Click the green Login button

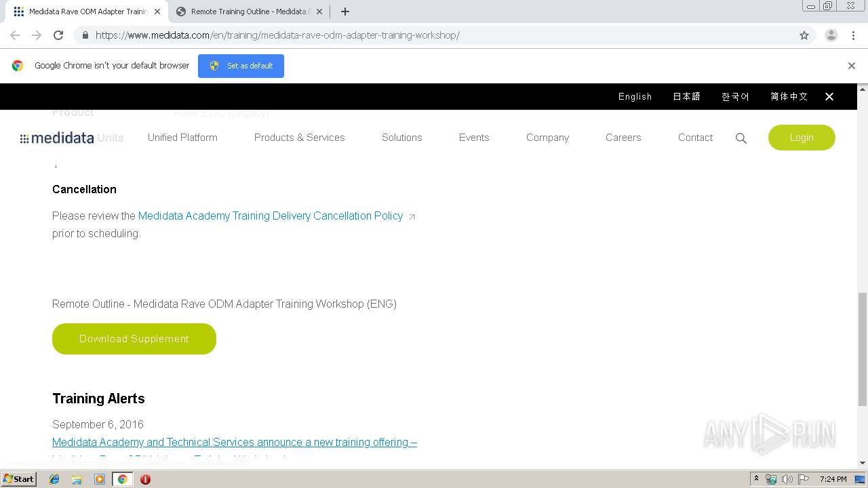802,138
